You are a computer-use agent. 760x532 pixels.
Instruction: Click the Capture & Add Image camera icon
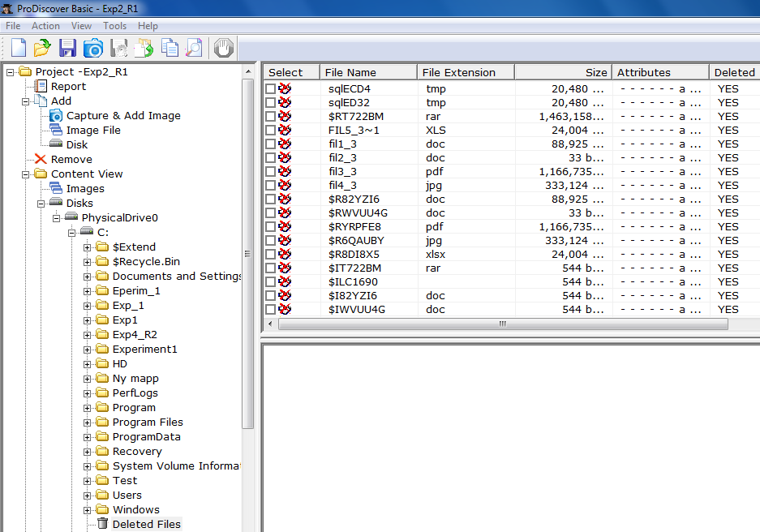(56, 115)
